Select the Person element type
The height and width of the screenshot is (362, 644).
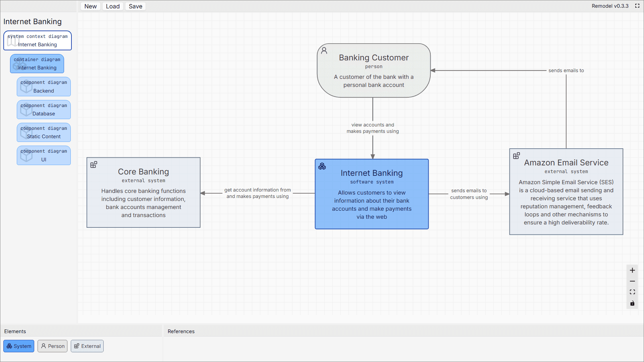pos(53,346)
